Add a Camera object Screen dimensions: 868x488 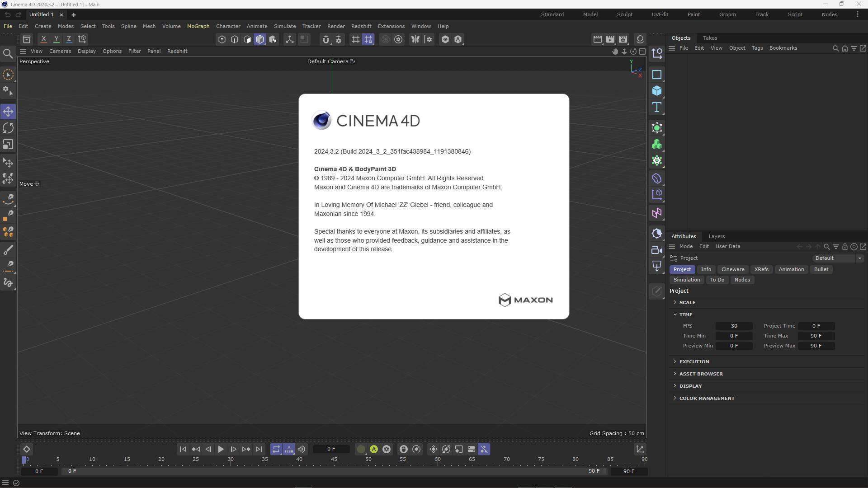(x=657, y=250)
